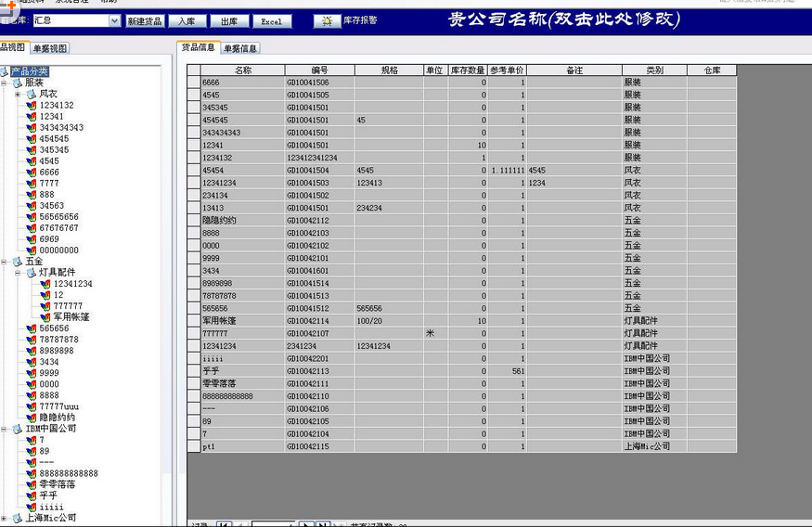Click the spec cell 100/20

point(389,321)
